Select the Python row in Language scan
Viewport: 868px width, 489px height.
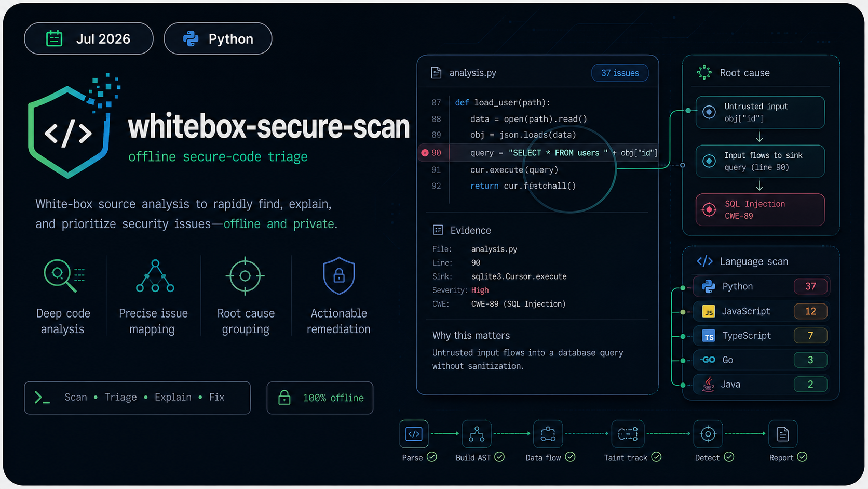pos(761,286)
